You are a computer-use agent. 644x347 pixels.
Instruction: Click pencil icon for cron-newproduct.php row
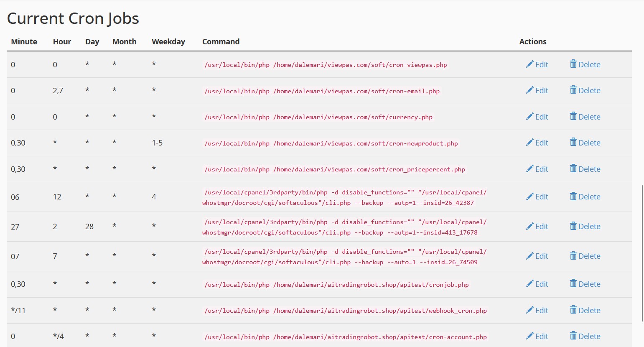pos(529,143)
